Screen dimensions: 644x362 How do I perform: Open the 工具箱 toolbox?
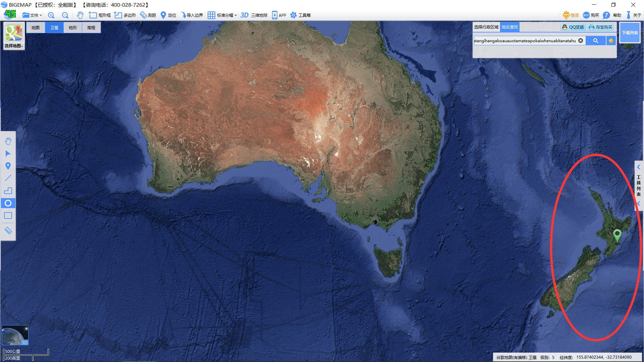(301, 15)
